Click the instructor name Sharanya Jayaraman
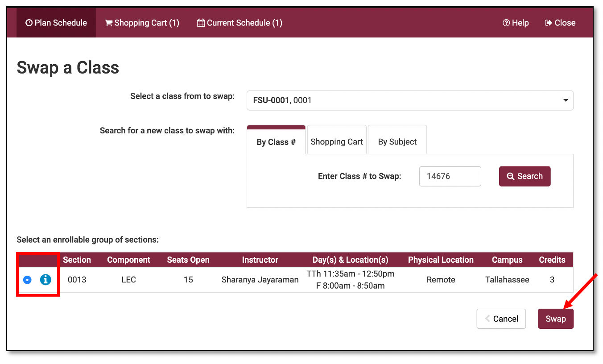603x364 pixels. click(x=260, y=280)
